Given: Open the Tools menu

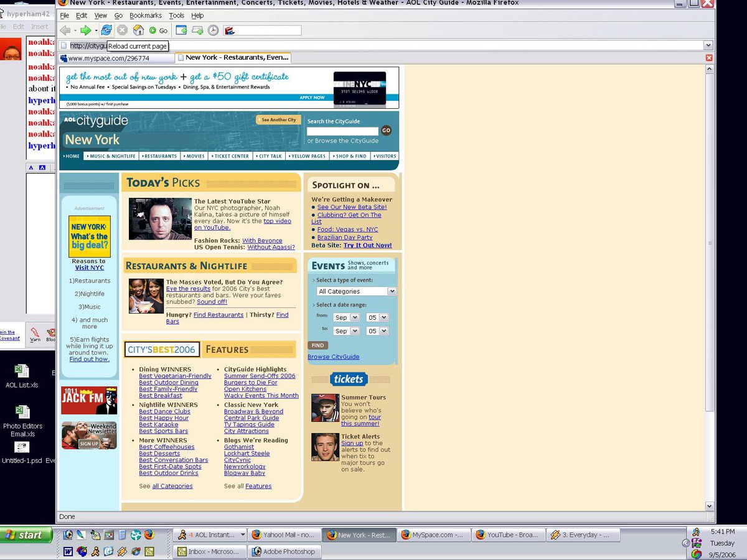Looking at the screenshot, I should (177, 16).
